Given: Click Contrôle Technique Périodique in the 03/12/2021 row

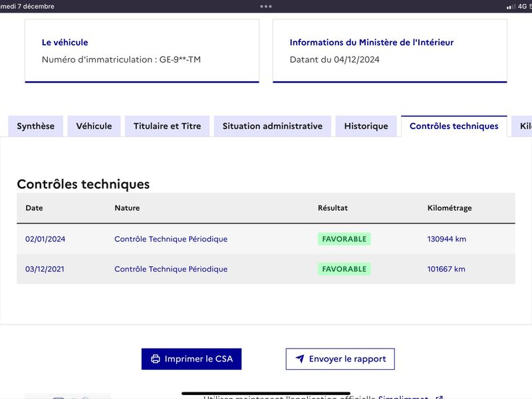Looking at the screenshot, I should pyautogui.click(x=171, y=269).
